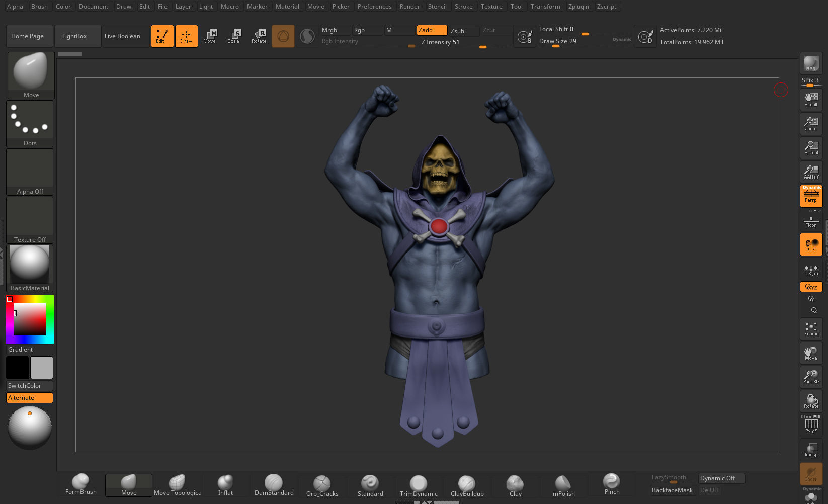This screenshot has height=504, width=828.
Task: Open the Preferences menu
Action: click(x=374, y=7)
